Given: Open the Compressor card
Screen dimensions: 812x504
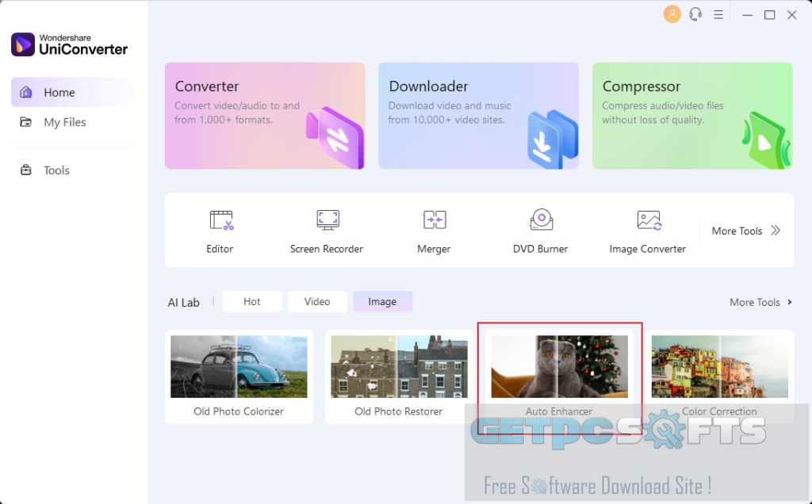Looking at the screenshot, I should 692,116.
